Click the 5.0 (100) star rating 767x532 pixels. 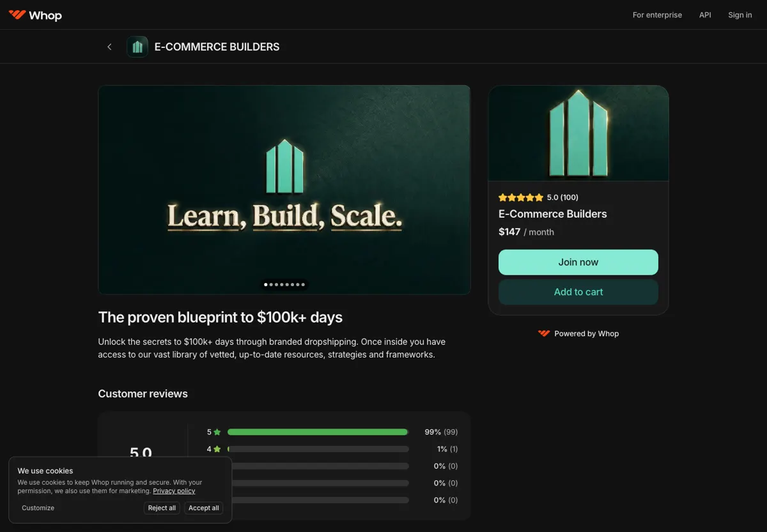pos(538,197)
